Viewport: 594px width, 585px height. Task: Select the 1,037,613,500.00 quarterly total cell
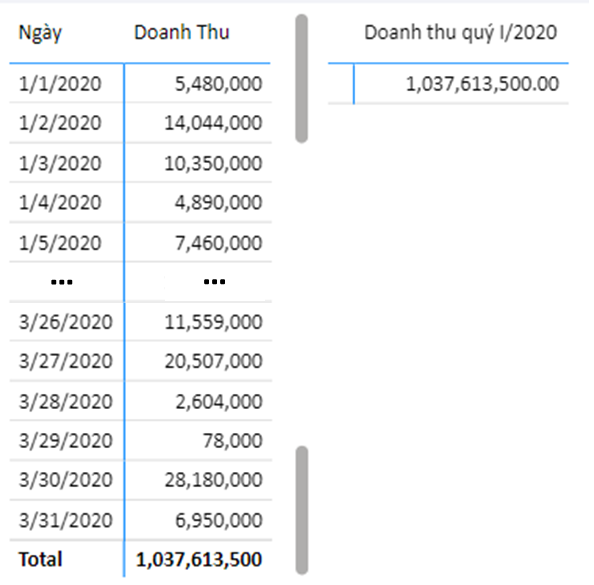click(482, 84)
